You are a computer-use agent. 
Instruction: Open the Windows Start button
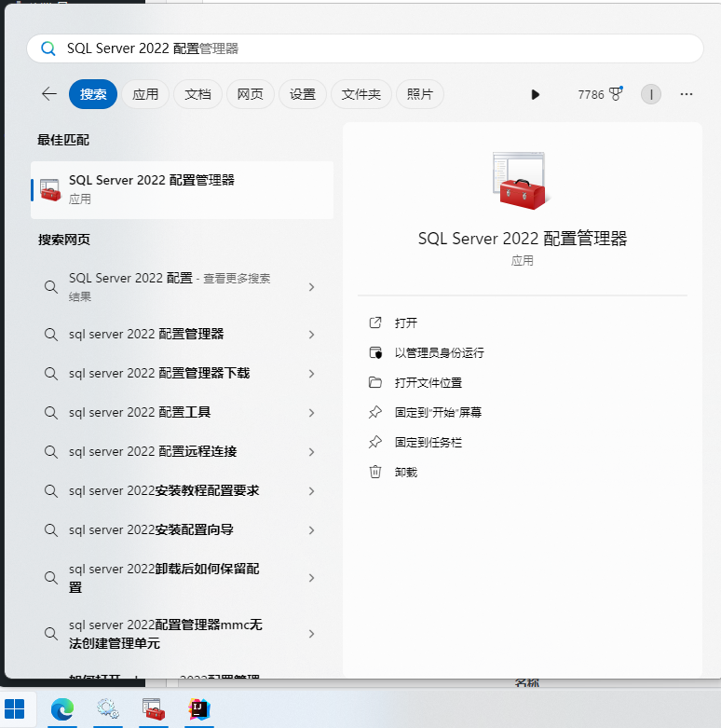coord(14,709)
